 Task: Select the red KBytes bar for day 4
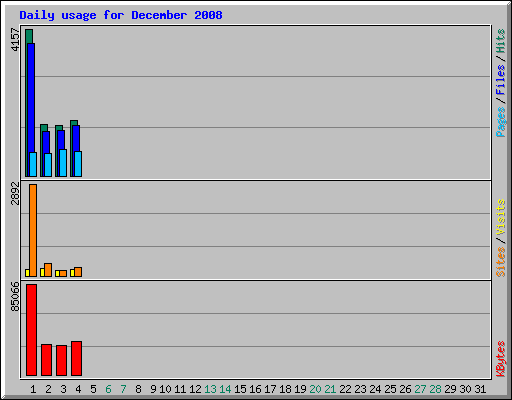76,358
